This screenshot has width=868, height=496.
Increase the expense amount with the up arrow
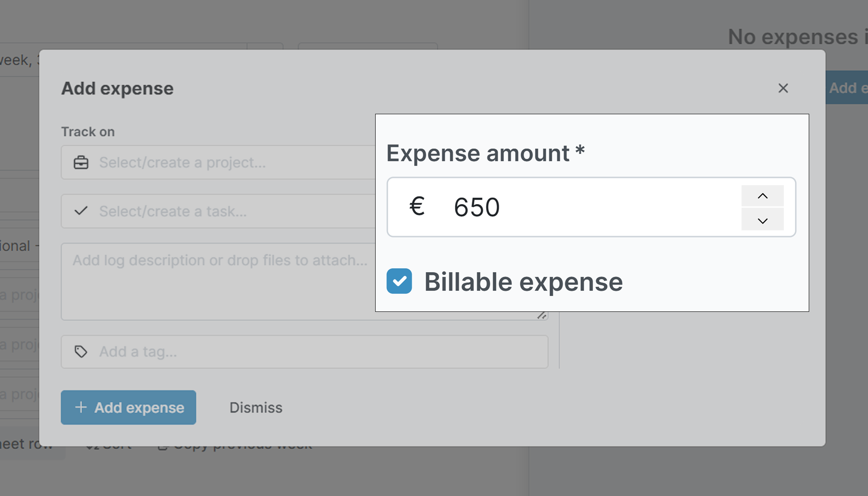(763, 196)
